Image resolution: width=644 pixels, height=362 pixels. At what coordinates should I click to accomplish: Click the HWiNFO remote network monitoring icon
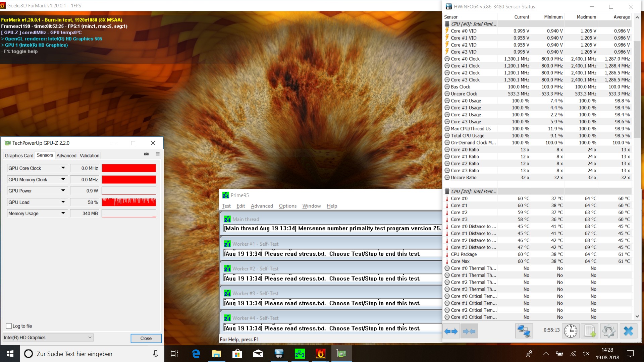coord(524,331)
